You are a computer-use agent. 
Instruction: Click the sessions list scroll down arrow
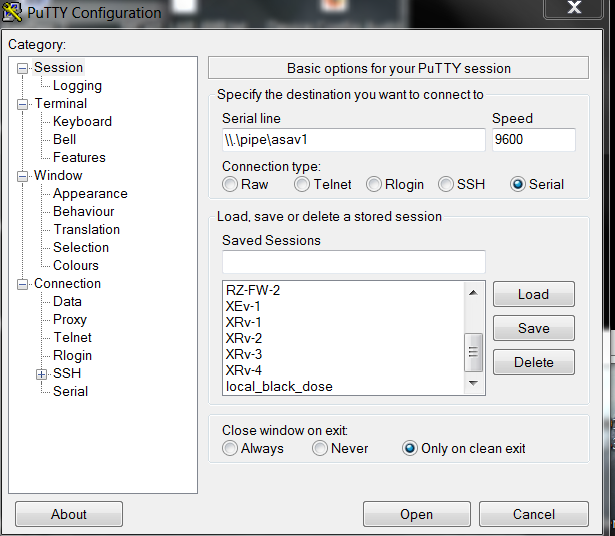click(473, 383)
